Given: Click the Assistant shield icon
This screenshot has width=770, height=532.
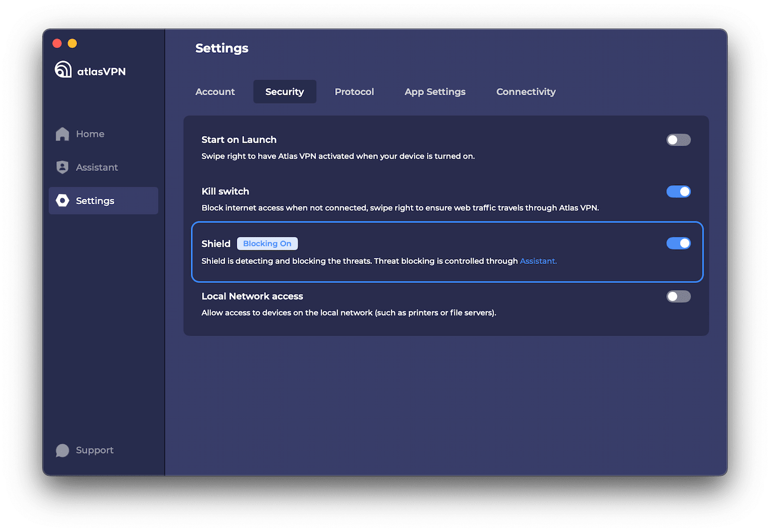Looking at the screenshot, I should (62, 167).
